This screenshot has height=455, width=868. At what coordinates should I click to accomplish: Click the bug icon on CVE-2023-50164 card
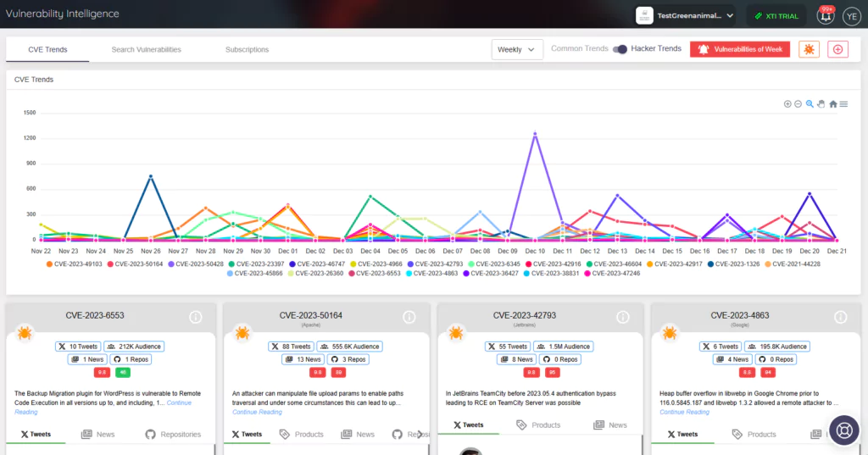[x=242, y=333]
